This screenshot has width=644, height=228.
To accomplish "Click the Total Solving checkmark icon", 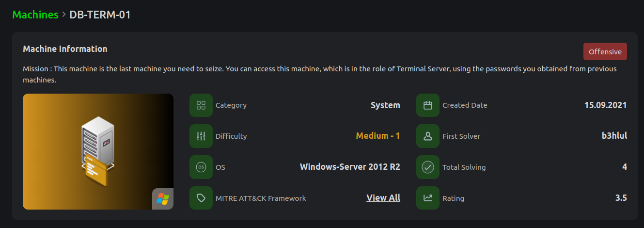I will click(x=428, y=167).
